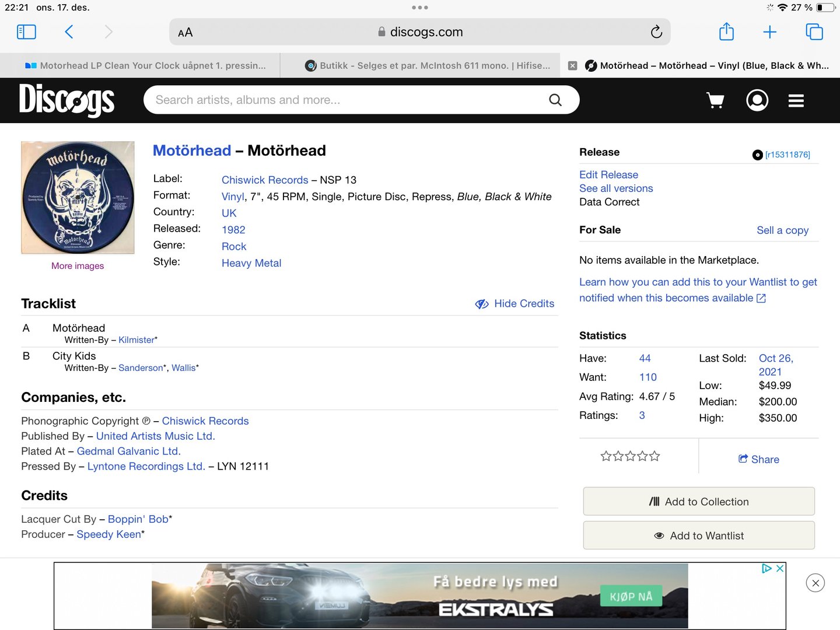
Task: Click the KJØP NÅ ad button
Action: 631,596
